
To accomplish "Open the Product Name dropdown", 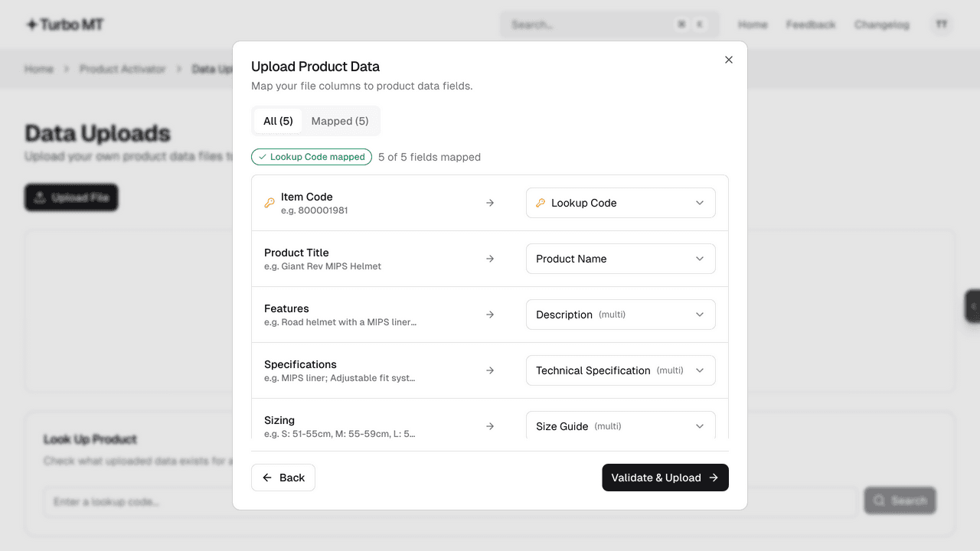I will (621, 259).
